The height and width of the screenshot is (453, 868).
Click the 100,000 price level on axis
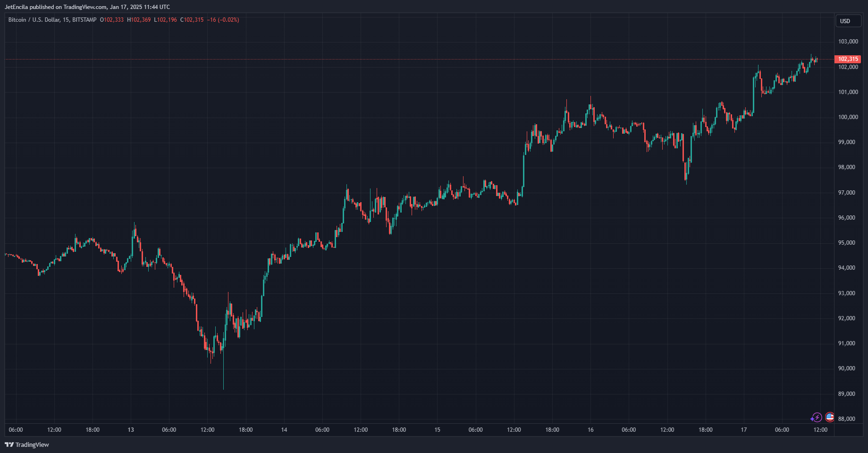point(848,117)
